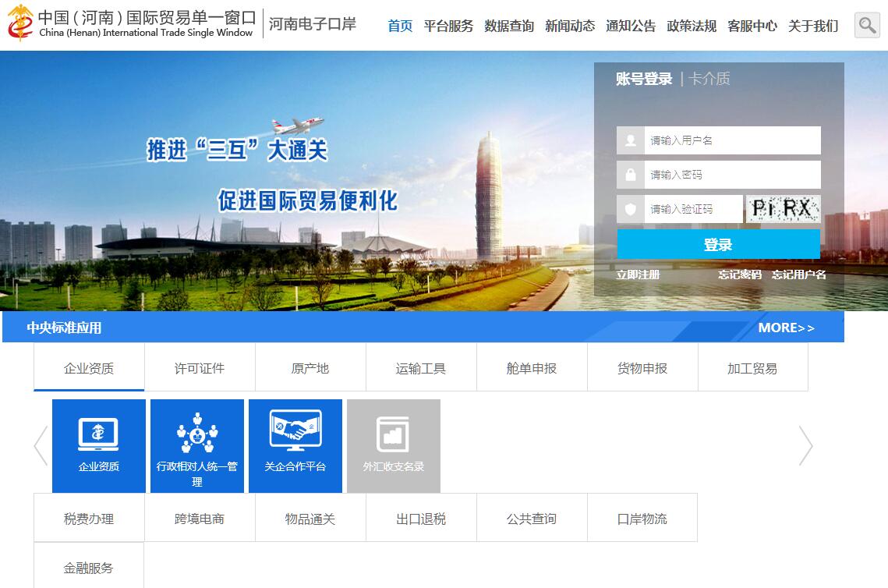Select the 口岸物流 category tab
The image size is (888, 588).
click(x=642, y=519)
